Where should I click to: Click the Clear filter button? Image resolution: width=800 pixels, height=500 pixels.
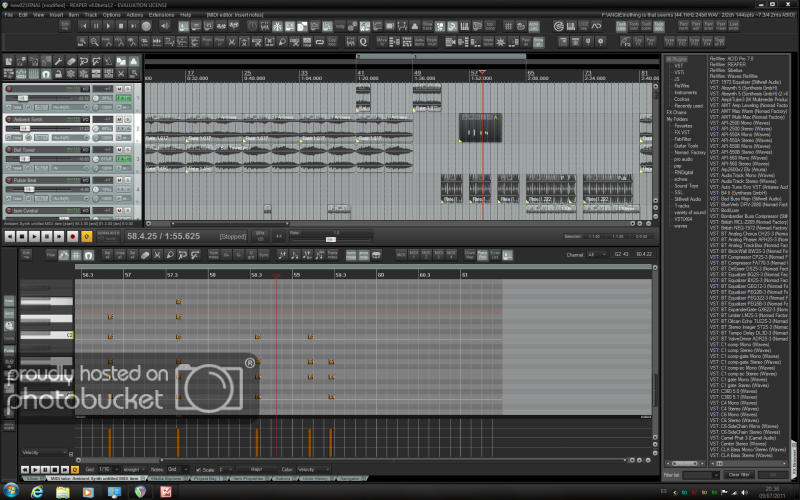click(738, 474)
